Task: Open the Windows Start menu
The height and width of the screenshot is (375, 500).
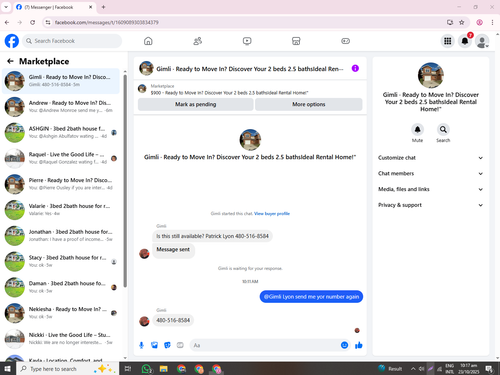Action: click(x=7, y=369)
